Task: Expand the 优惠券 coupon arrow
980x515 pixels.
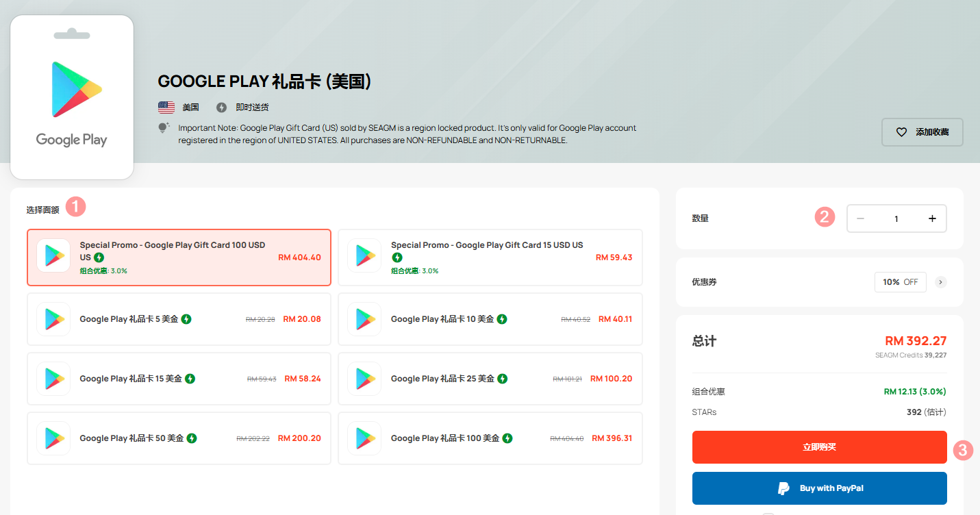Action: coord(941,282)
